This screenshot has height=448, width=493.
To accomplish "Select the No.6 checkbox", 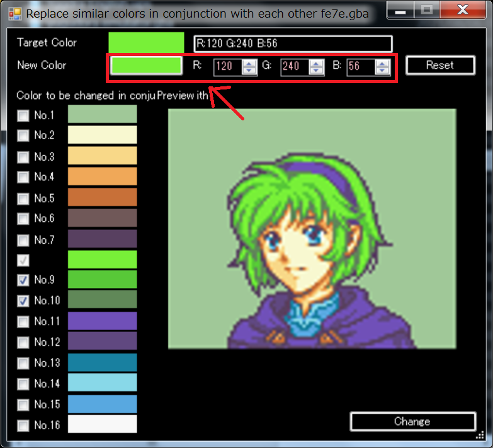I will [23, 219].
